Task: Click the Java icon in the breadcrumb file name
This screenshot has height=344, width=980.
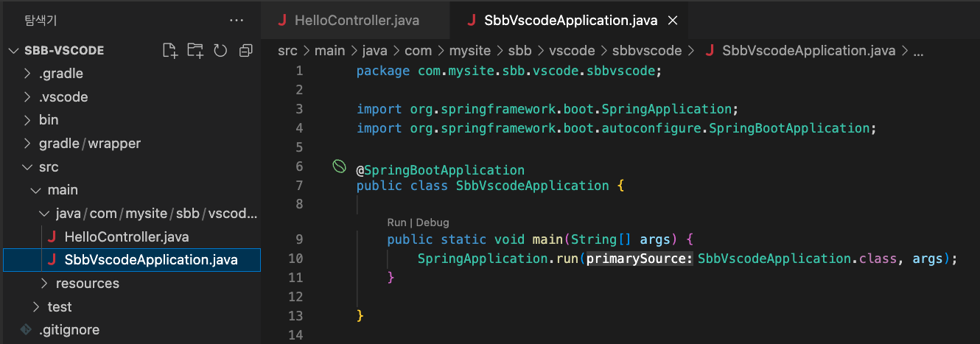Action: click(x=710, y=51)
